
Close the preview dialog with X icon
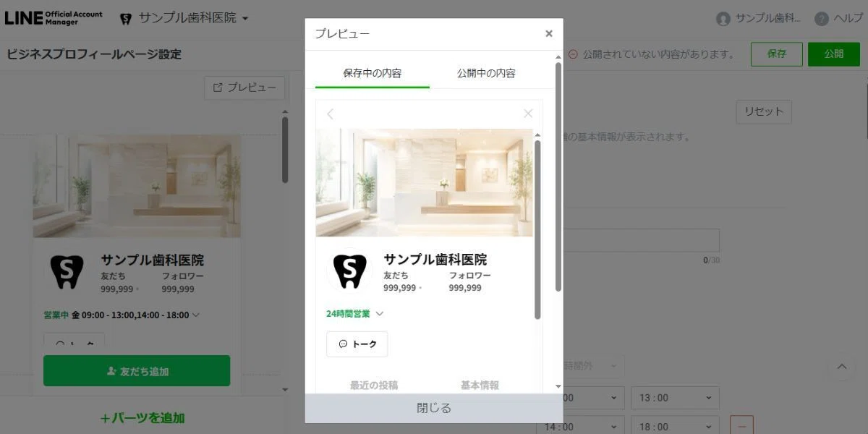pyautogui.click(x=549, y=34)
